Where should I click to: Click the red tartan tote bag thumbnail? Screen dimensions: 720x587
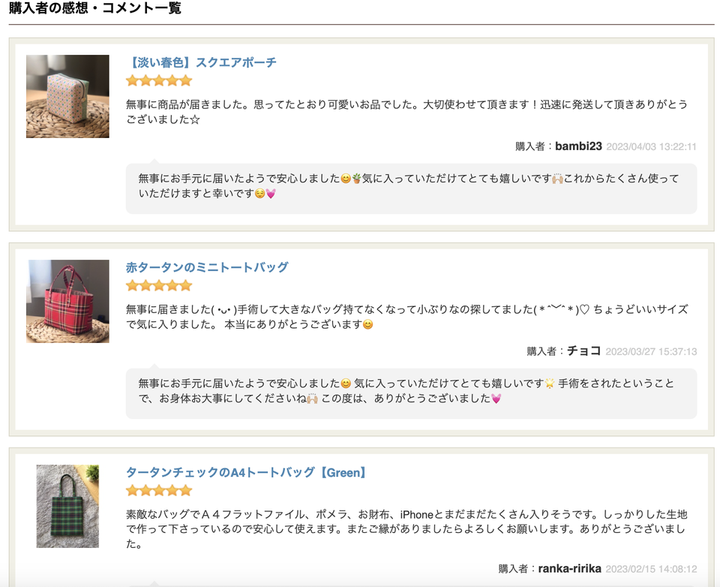[x=68, y=301]
